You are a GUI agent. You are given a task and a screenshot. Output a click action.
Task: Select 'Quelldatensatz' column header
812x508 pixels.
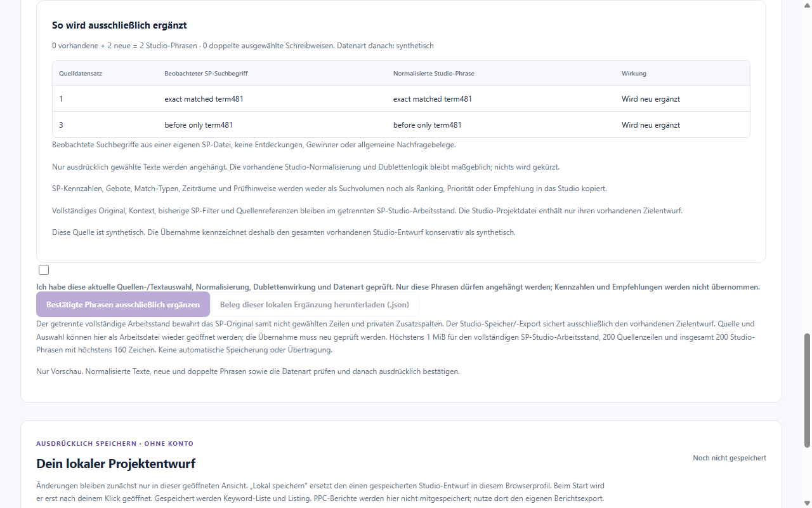tap(81, 74)
